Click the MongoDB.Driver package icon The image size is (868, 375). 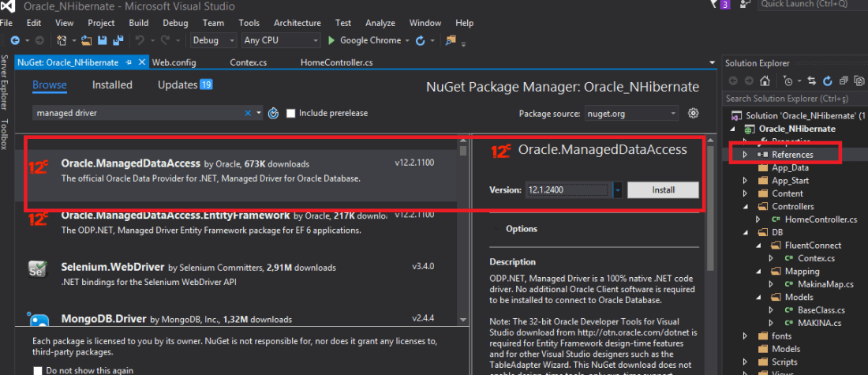39,320
